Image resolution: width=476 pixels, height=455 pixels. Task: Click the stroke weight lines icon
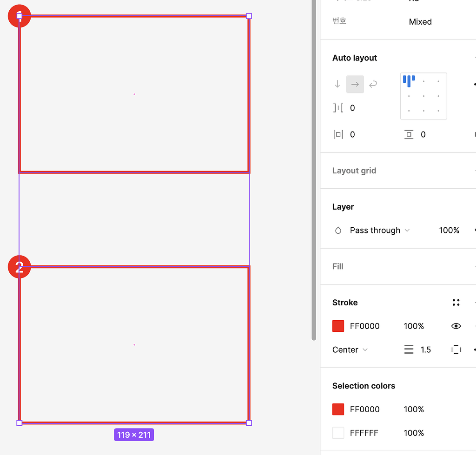pos(409,349)
